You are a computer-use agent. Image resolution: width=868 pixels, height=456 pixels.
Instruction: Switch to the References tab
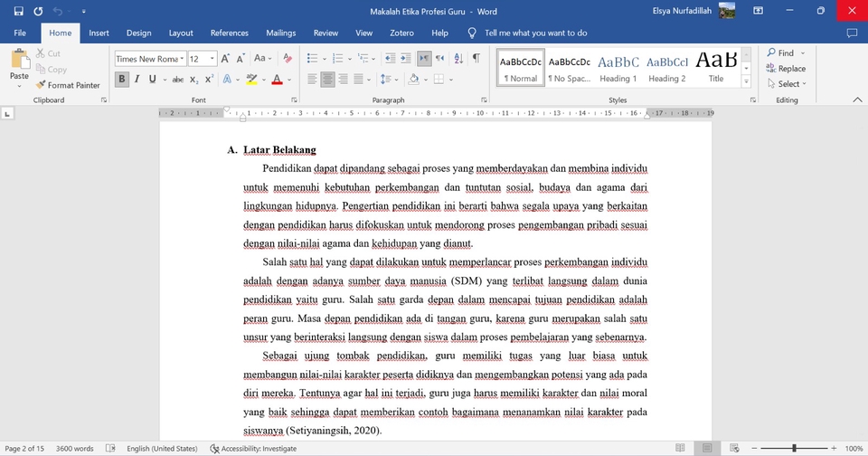(229, 33)
